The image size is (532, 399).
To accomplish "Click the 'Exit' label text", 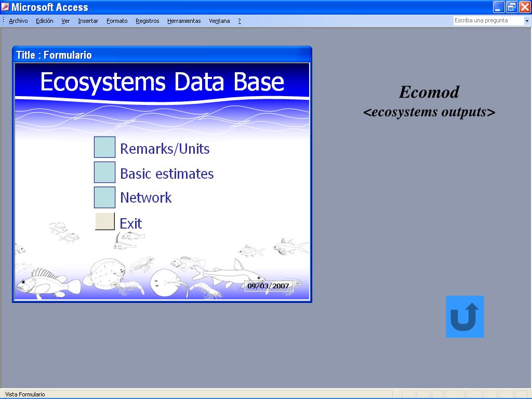I will pyautogui.click(x=130, y=223).
